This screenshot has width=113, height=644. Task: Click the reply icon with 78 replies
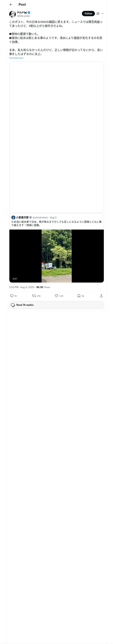pyautogui.click(x=12, y=296)
